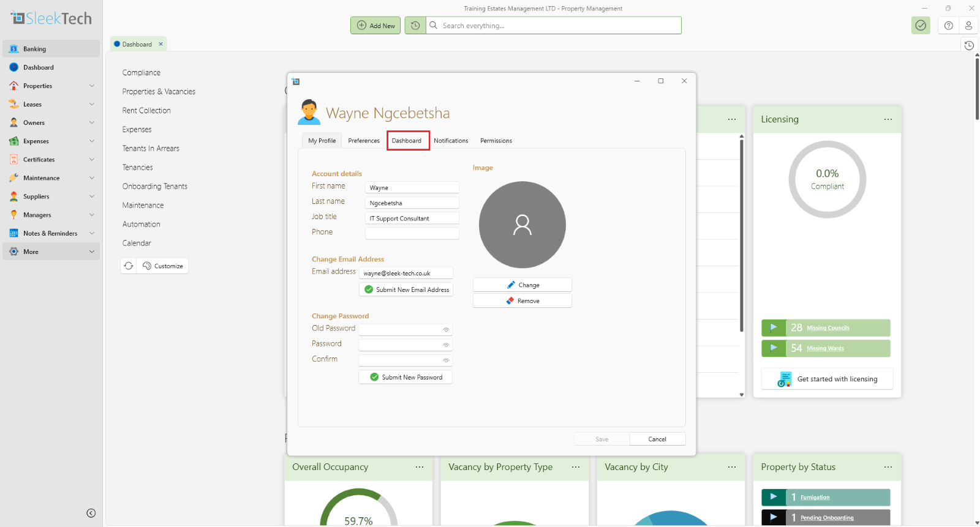Expand the Properties sidebar section
This screenshot has width=980, height=527.
click(92, 86)
